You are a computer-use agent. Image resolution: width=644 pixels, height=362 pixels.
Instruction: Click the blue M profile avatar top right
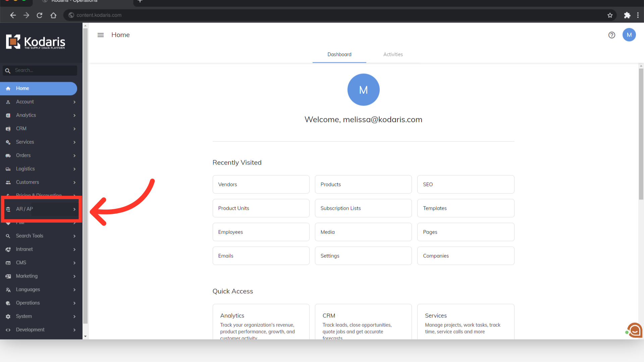point(629,35)
